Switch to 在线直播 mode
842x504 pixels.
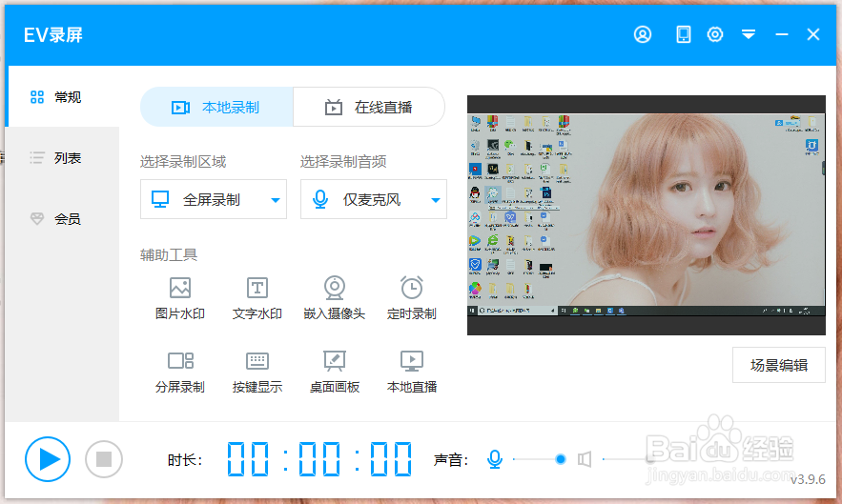369,108
